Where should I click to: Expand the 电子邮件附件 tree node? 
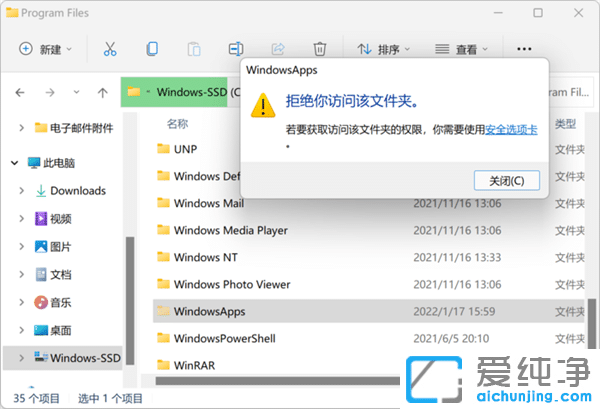coord(21,127)
